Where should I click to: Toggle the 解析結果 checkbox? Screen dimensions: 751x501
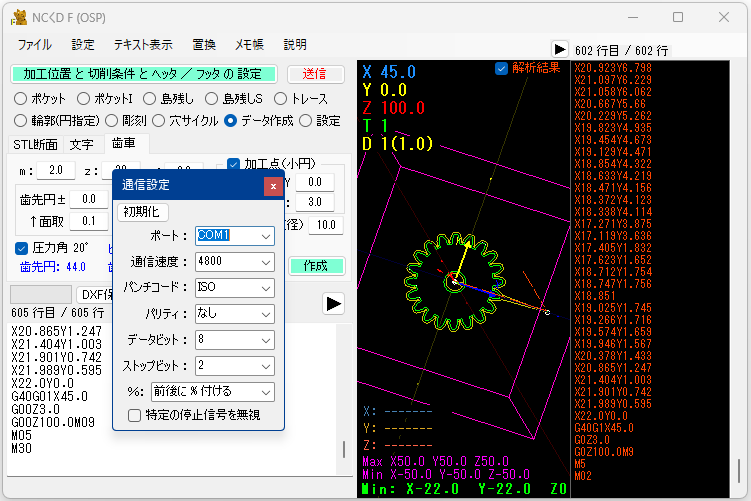click(x=501, y=68)
